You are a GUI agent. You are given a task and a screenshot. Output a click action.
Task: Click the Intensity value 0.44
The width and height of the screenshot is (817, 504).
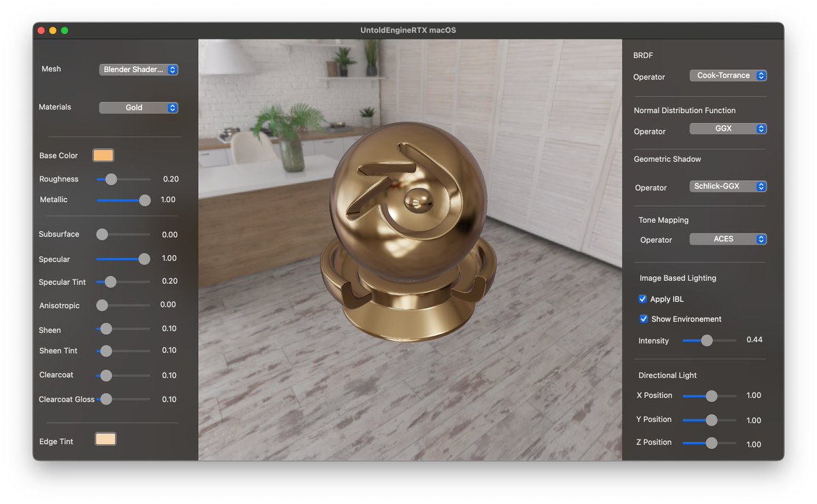click(754, 339)
